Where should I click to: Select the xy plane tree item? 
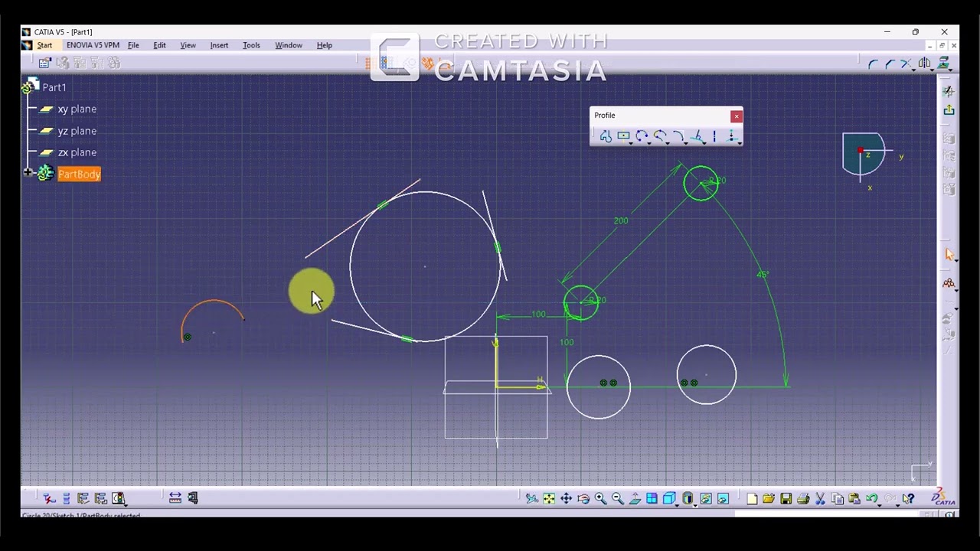coord(77,109)
